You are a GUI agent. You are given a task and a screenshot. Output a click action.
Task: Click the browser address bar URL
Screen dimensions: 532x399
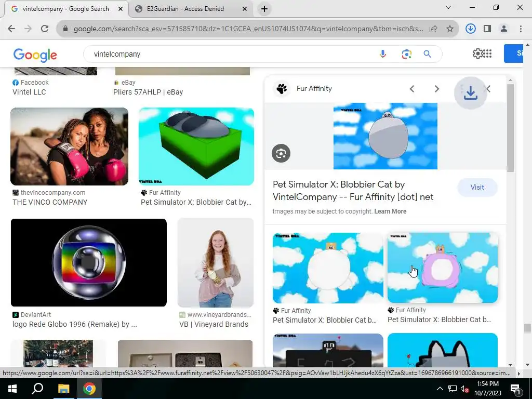[248, 29]
